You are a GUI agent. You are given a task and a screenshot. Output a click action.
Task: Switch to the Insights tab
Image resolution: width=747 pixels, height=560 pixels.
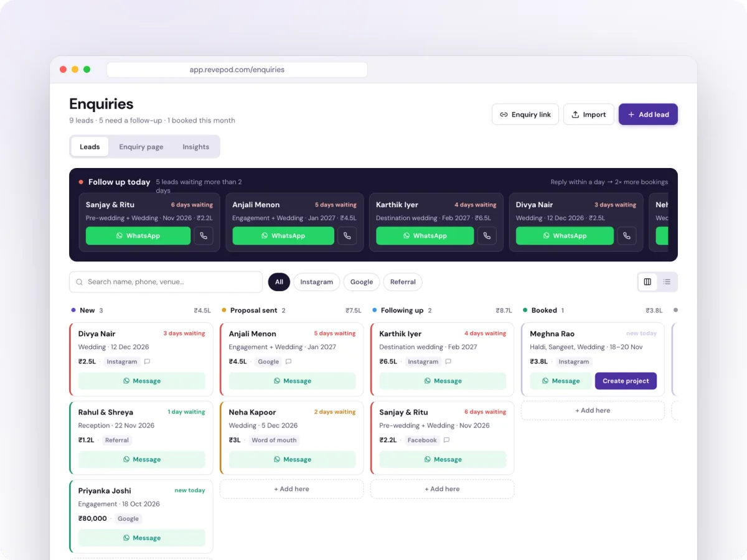coord(195,147)
